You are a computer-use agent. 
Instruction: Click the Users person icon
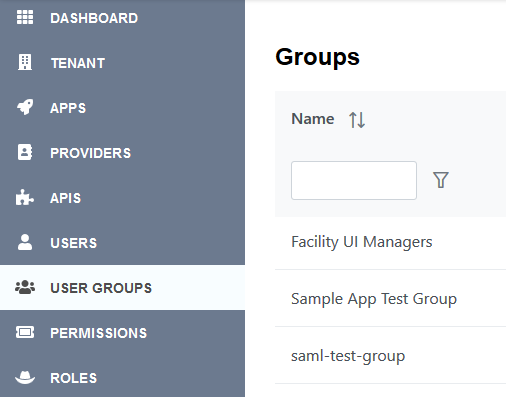(25, 242)
